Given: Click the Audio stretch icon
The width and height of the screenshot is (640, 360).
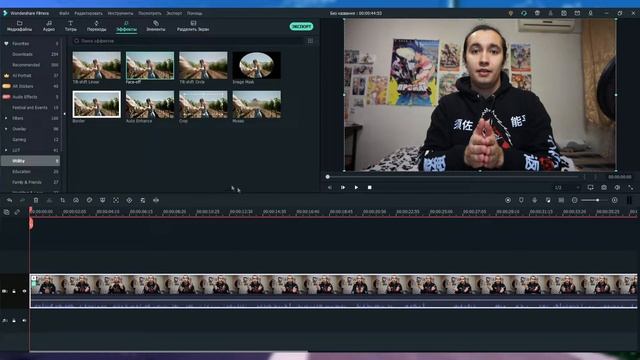Looking at the screenshot, I should (156, 200).
